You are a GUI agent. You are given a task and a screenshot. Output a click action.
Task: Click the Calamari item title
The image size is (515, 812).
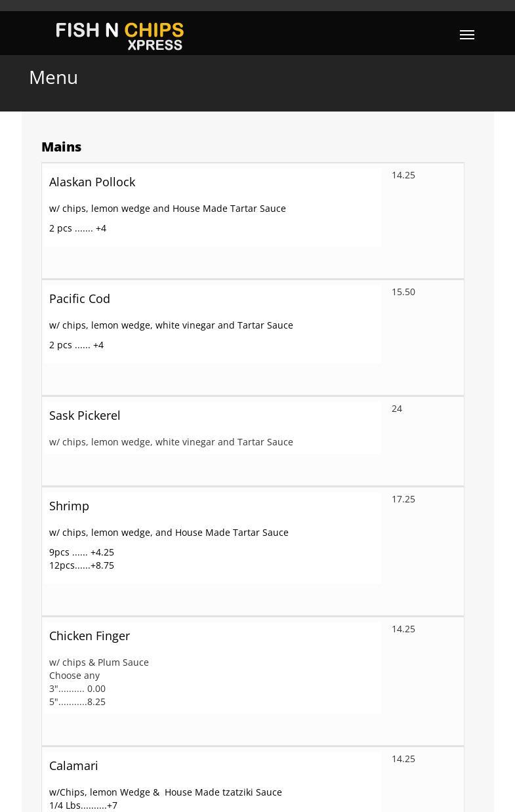pyautogui.click(x=73, y=766)
